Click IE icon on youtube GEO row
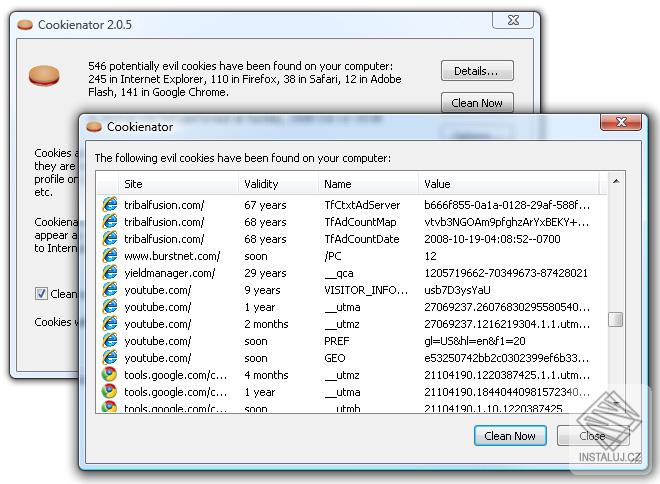 click(110, 358)
